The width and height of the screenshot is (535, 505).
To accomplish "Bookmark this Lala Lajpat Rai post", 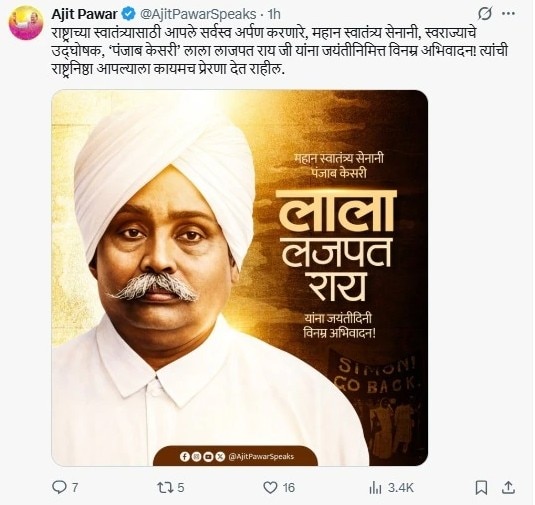I will tap(481, 488).
